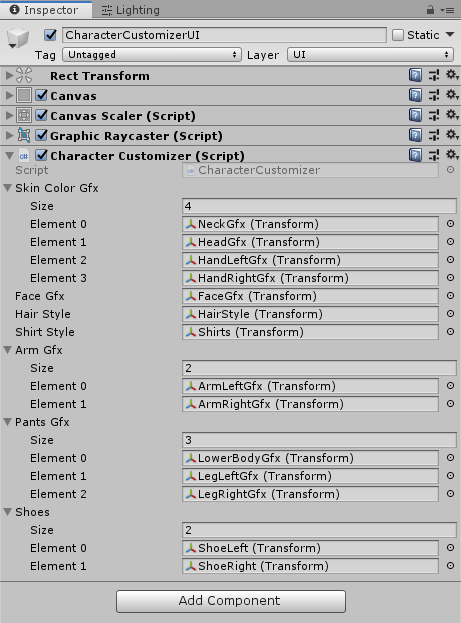461x623 pixels.
Task: Edit the CharacterCustomizerUI name field
Action: point(224,35)
